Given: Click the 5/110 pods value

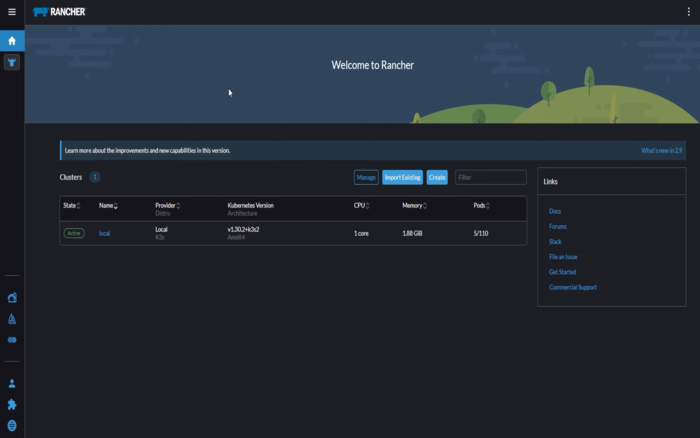Looking at the screenshot, I should click(481, 233).
